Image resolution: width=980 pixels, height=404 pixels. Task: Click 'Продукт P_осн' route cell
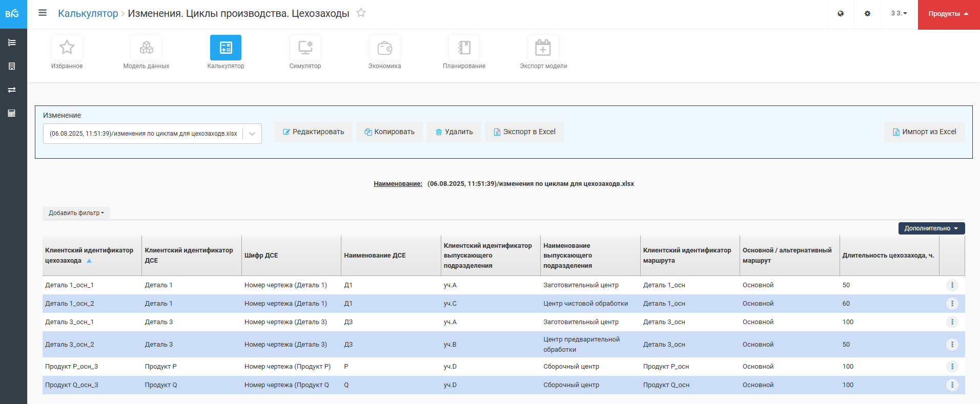coord(666,367)
